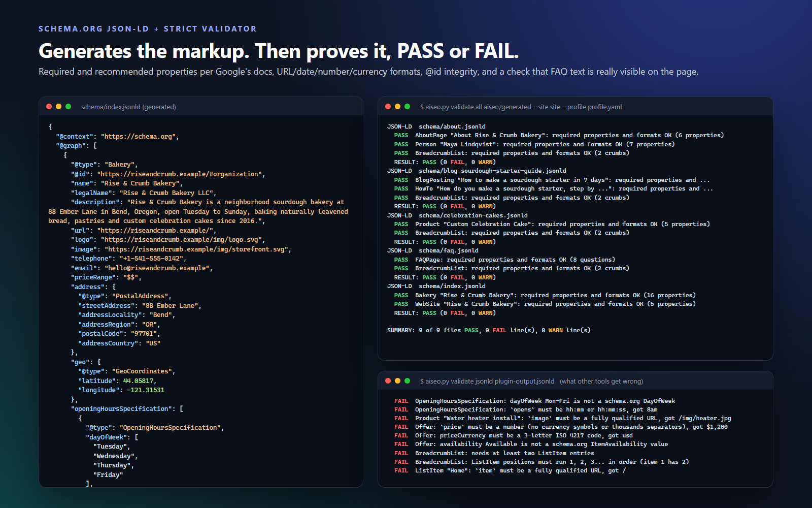
Task: Click the FAIL priceCurrency ISO 4217 line
Action: 514,435
